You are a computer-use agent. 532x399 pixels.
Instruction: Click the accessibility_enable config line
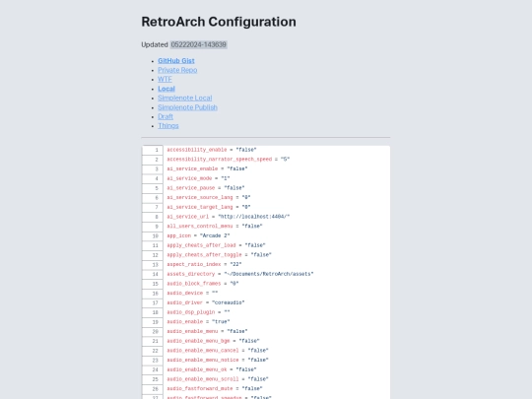coord(212,150)
